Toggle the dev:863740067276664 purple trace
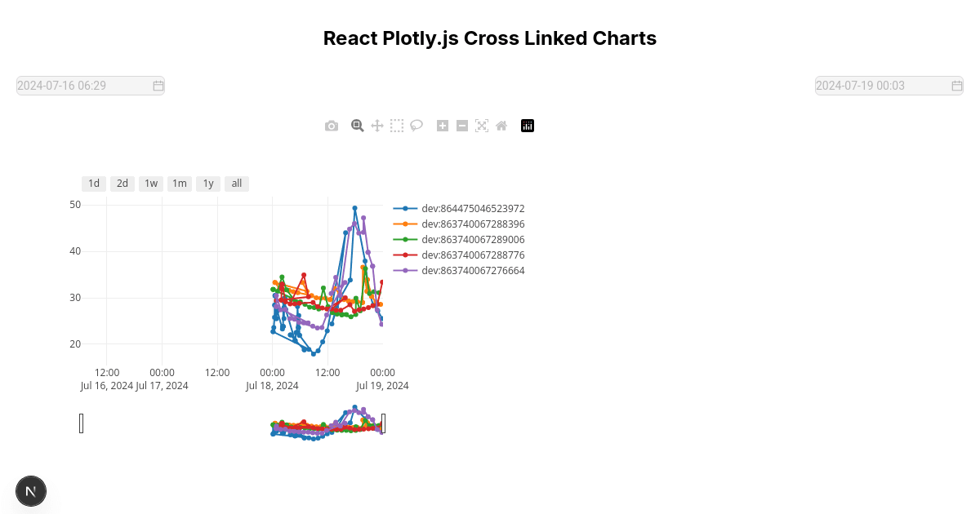980x514 pixels. coord(472,270)
